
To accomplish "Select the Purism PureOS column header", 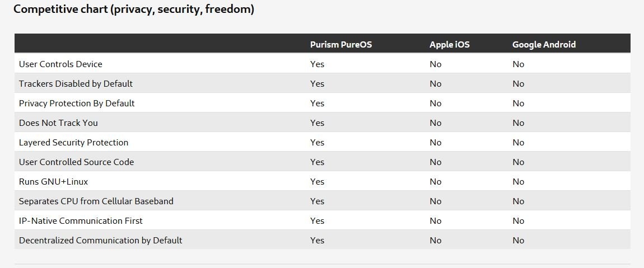I will point(340,45).
